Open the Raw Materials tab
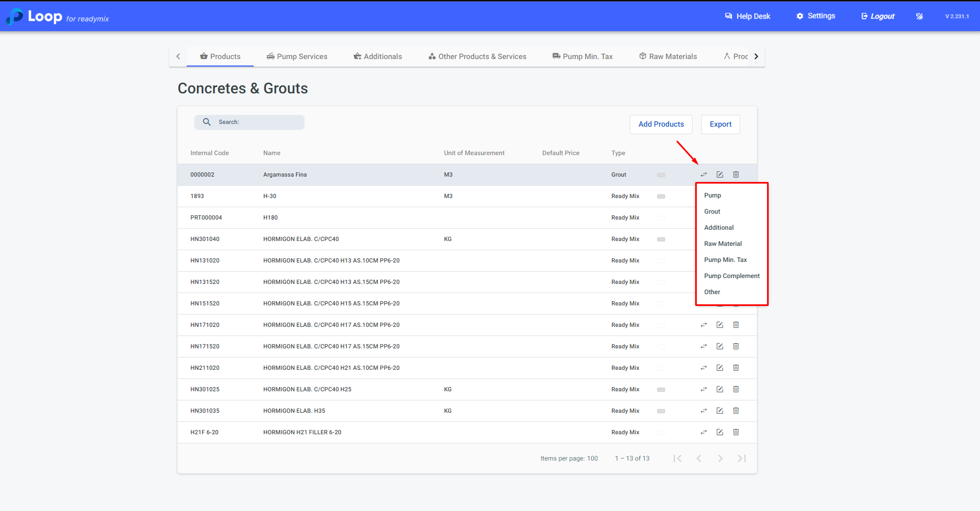Screen dimensions: 980x511 (668, 56)
